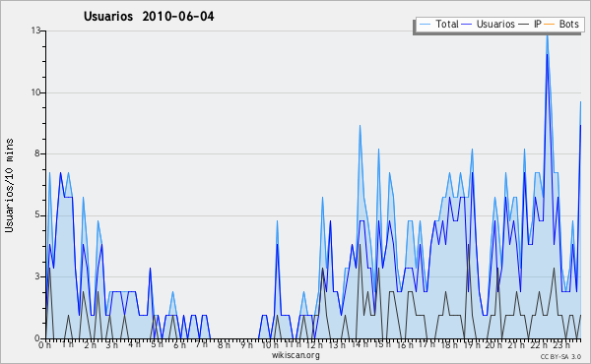Viewport: 591px width, 364px height.
Task: Click the light blue Total legend line
Action: [x=425, y=25]
